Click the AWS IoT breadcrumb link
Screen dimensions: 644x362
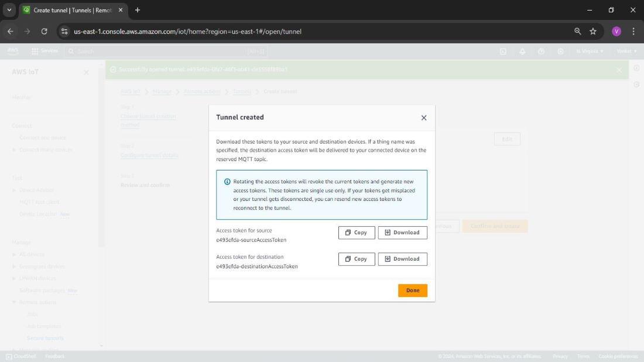click(130, 91)
